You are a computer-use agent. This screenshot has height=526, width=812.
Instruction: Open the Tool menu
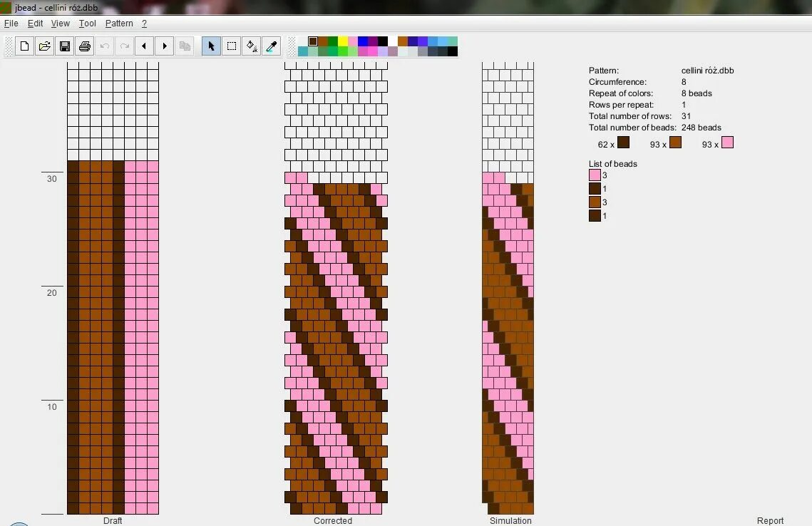pyautogui.click(x=88, y=24)
